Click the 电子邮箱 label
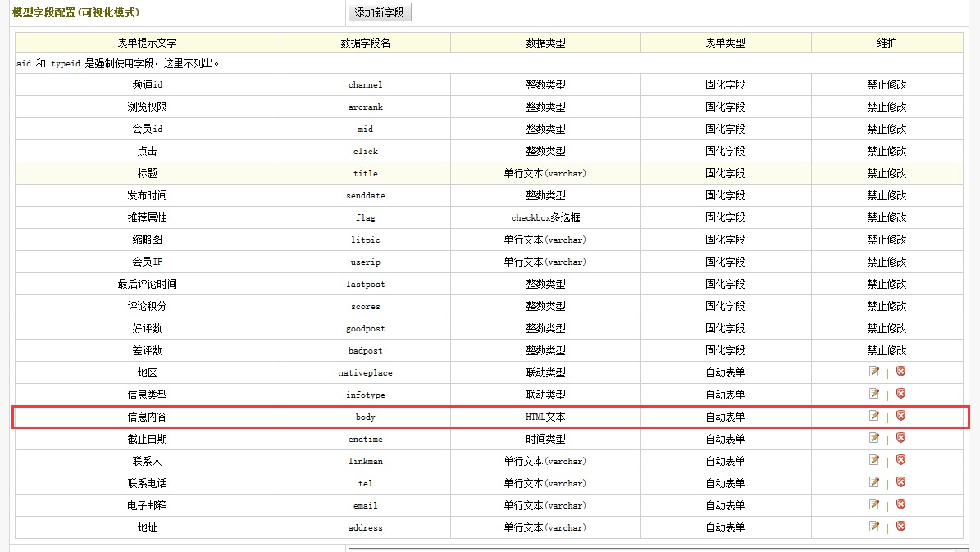The image size is (980, 552). (148, 506)
